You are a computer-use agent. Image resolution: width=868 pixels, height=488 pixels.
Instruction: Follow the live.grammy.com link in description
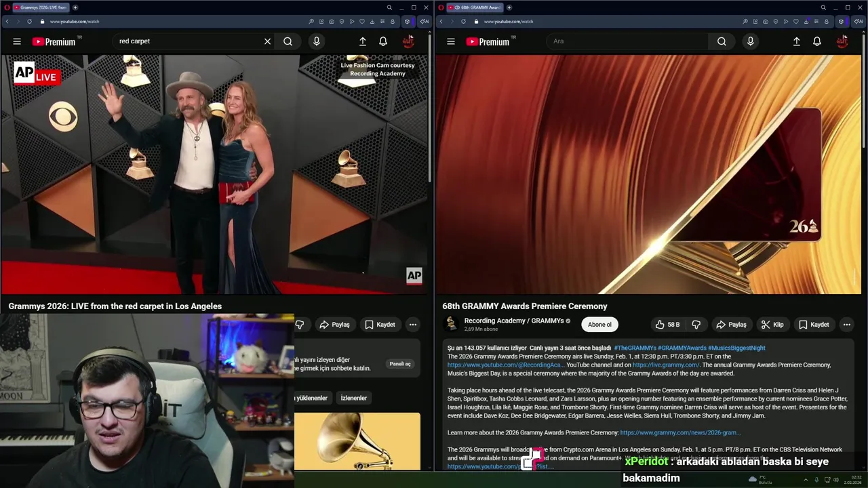coord(666,365)
